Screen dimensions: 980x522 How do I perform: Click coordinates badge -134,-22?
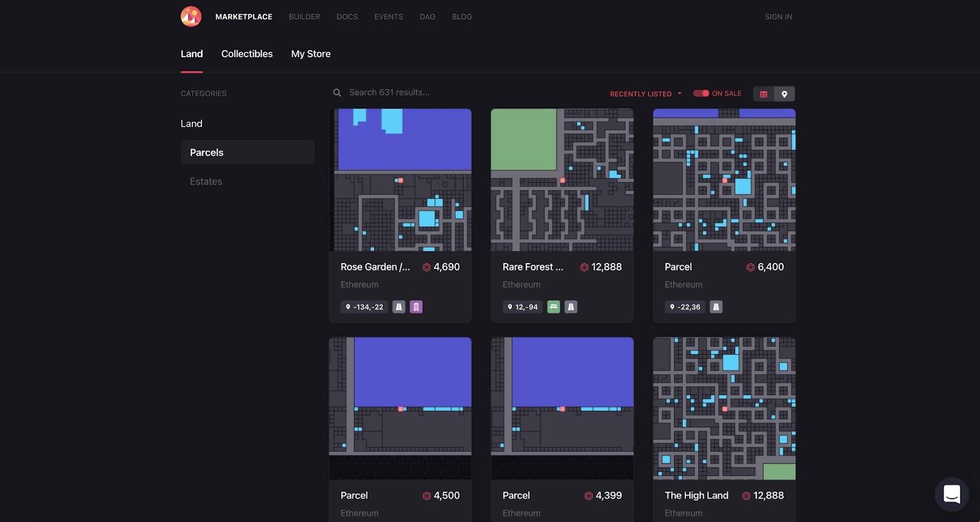(x=364, y=307)
